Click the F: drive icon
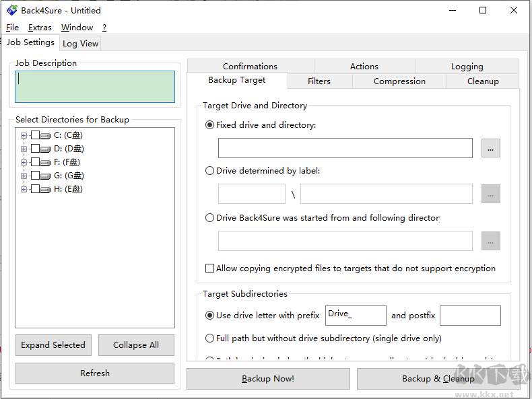 click(46, 162)
